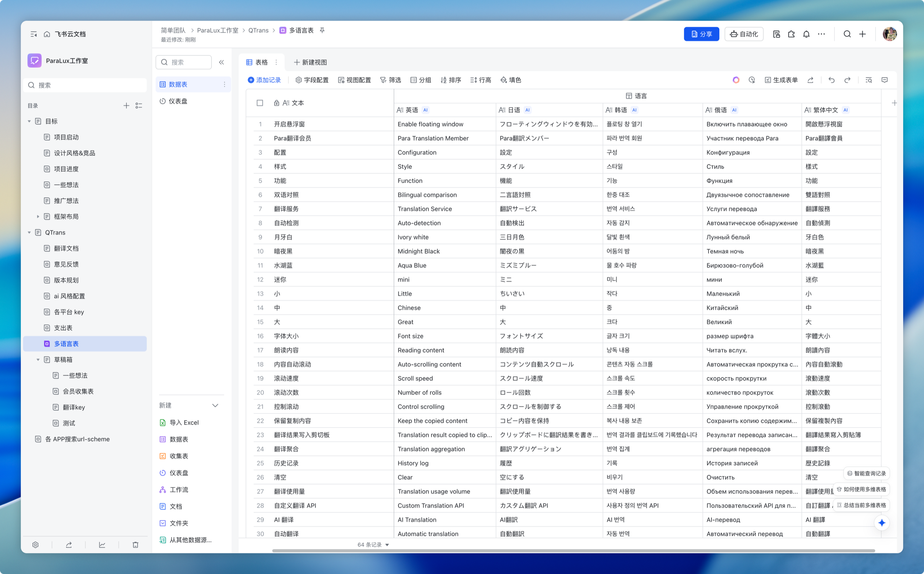The height and width of the screenshot is (574, 924).
Task: Expand the 框架布局 tree item
Action: tap(38, 217)
